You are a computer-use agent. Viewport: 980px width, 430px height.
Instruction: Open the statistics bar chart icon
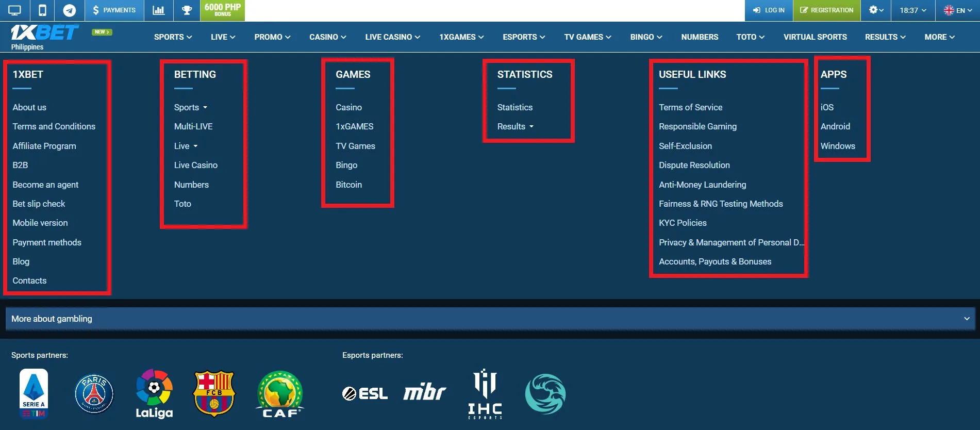[x=158, y=10]
